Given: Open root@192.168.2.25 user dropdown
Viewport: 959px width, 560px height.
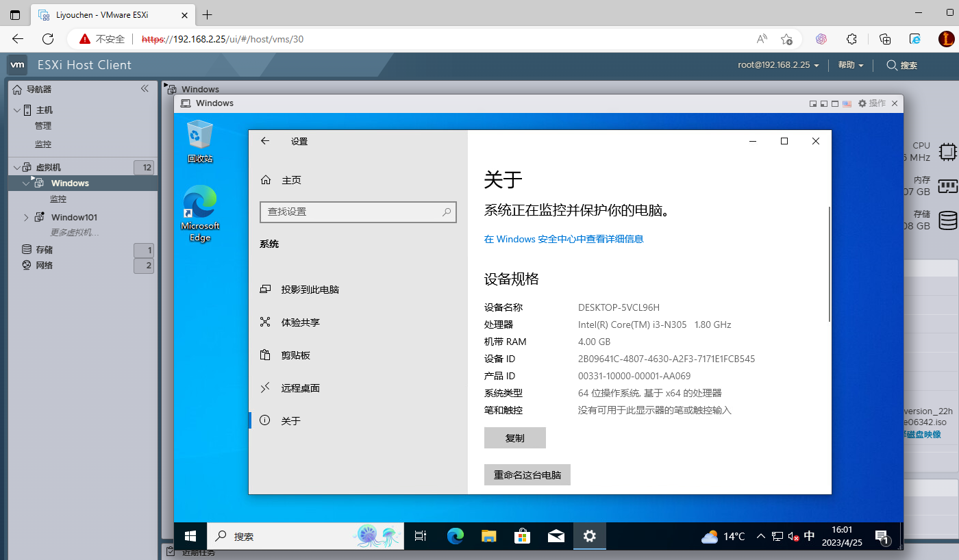Looking at the screenshot, I should (x=779, y=65).
